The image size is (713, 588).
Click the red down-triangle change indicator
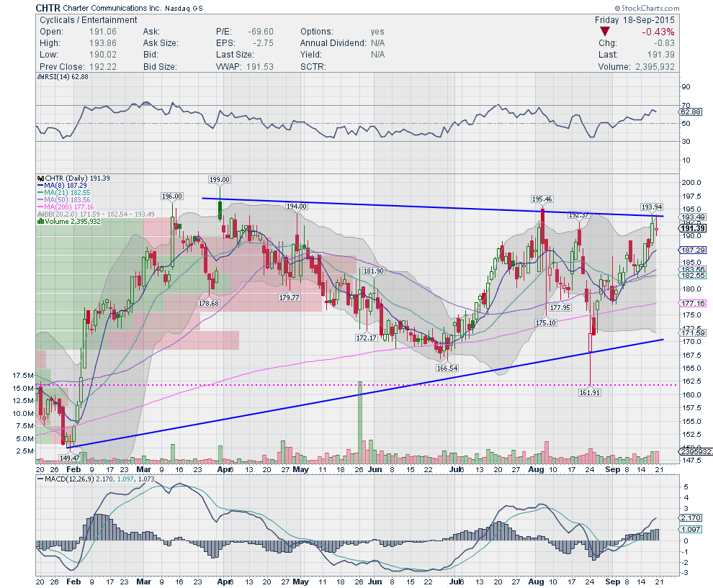click(604, 32)
